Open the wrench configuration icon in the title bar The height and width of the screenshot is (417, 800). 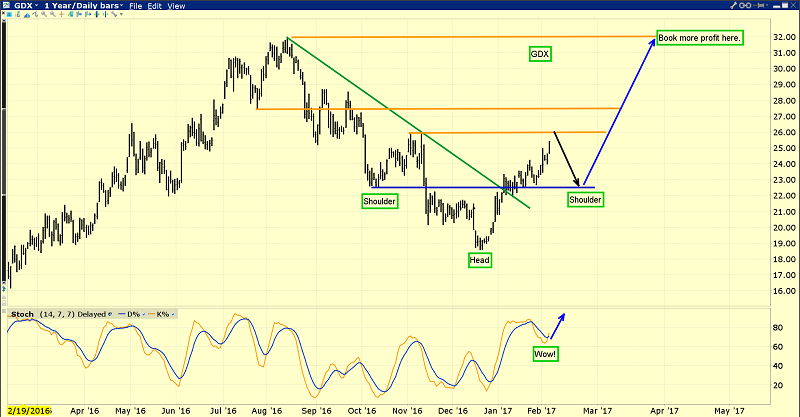pos(733,6)
